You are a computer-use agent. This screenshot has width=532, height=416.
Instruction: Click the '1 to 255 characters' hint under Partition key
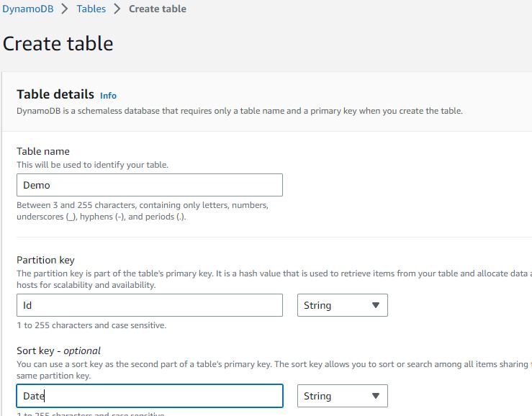[91, 325]
